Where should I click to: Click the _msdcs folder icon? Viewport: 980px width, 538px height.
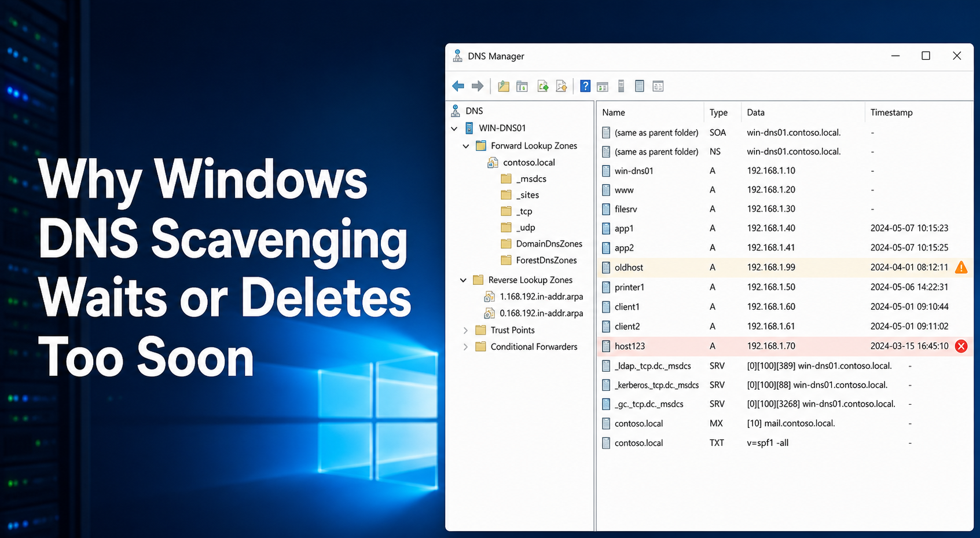pos(506,178)
